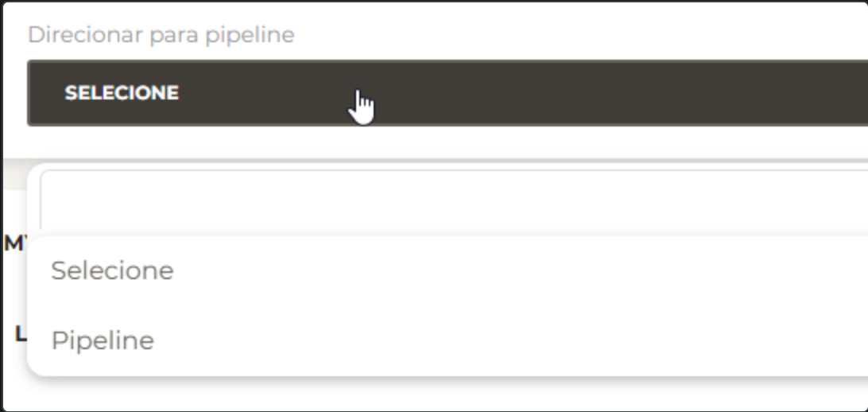The height and width of the screenshot is (412, 868).
Task: Click the Pipeline list entry
Action: (103, 340)
